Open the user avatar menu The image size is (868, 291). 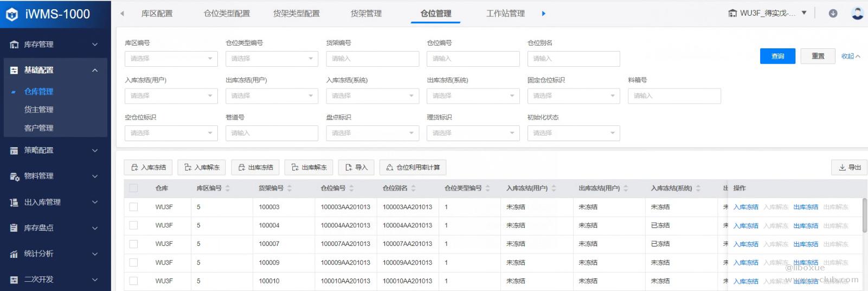(857, 14)
